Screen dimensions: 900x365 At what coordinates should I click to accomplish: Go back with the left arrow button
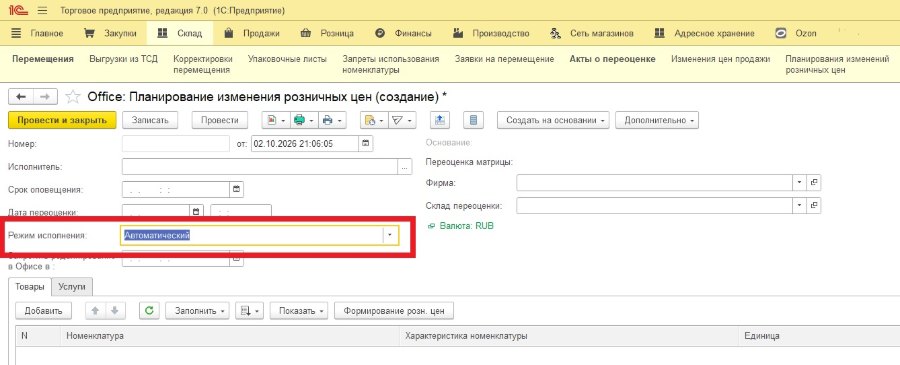(x=21, y=96)
